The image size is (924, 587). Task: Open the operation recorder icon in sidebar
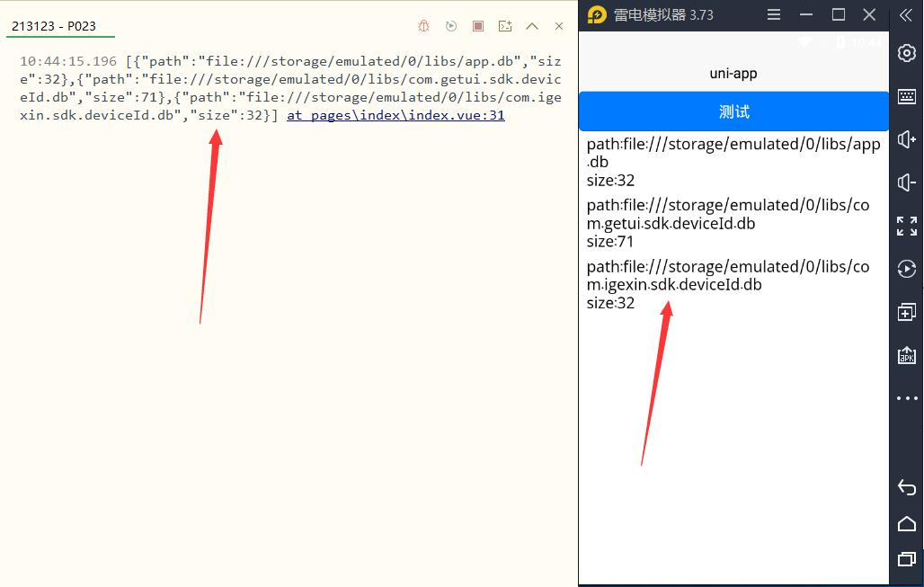tap(907, 269)
